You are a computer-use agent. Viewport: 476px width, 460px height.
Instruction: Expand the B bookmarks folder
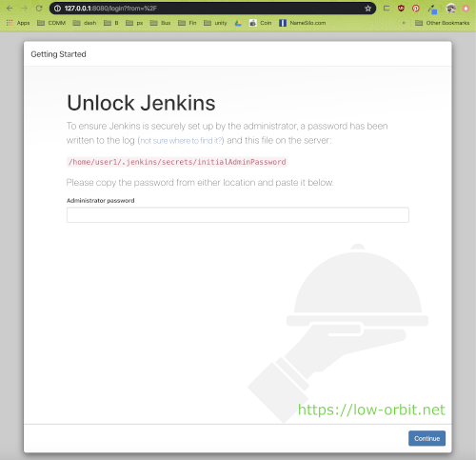coord(111,23)
